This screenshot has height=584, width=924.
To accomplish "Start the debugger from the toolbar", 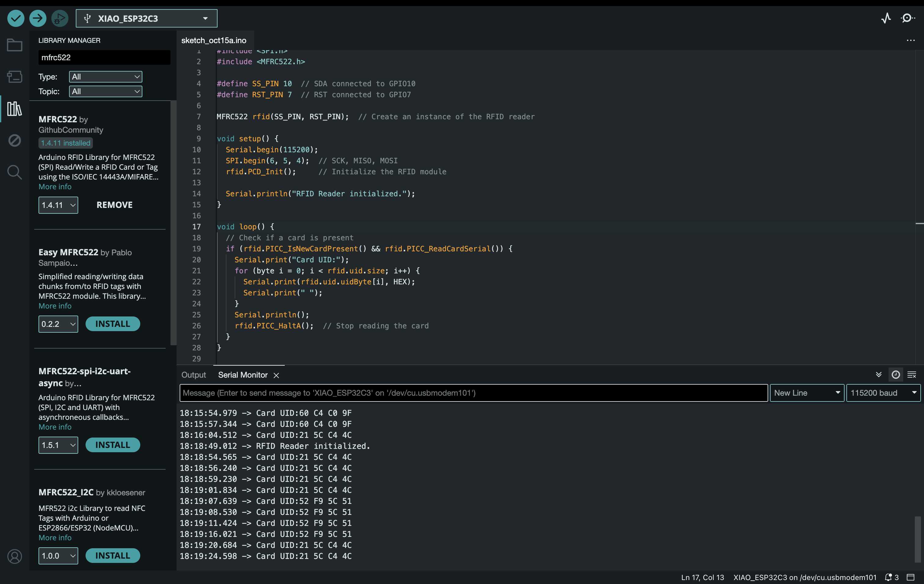I will click(x=60, y=18).
